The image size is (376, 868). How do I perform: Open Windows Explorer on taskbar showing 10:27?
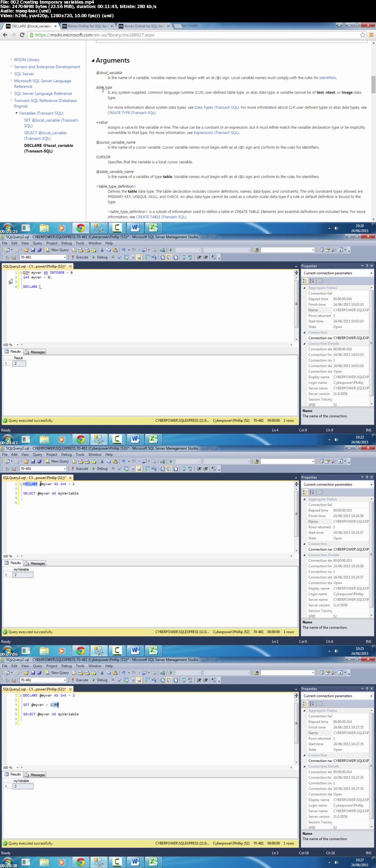coord(44,862)
